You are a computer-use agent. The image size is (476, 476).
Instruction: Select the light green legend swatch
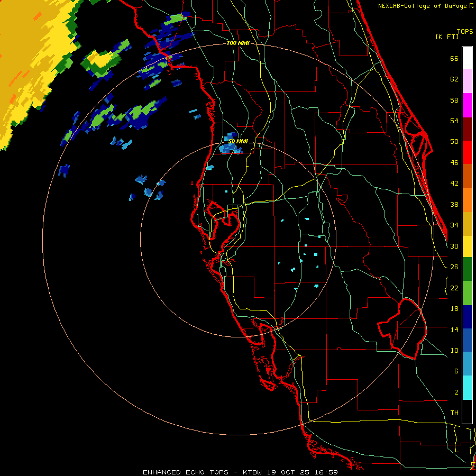(x=467, y=293)
